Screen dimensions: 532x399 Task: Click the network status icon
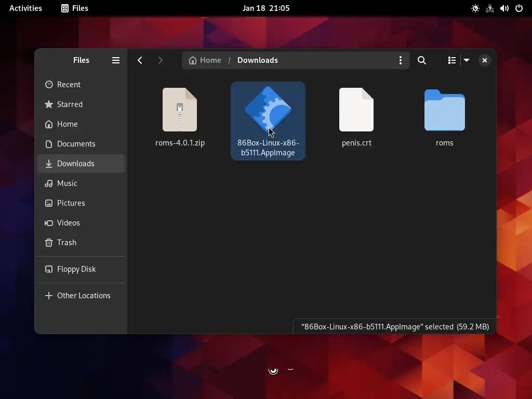click(x=489, y=8)
